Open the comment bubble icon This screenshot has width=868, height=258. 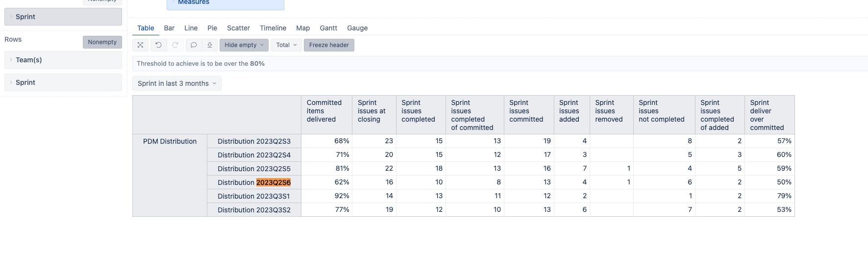[194, 45]
